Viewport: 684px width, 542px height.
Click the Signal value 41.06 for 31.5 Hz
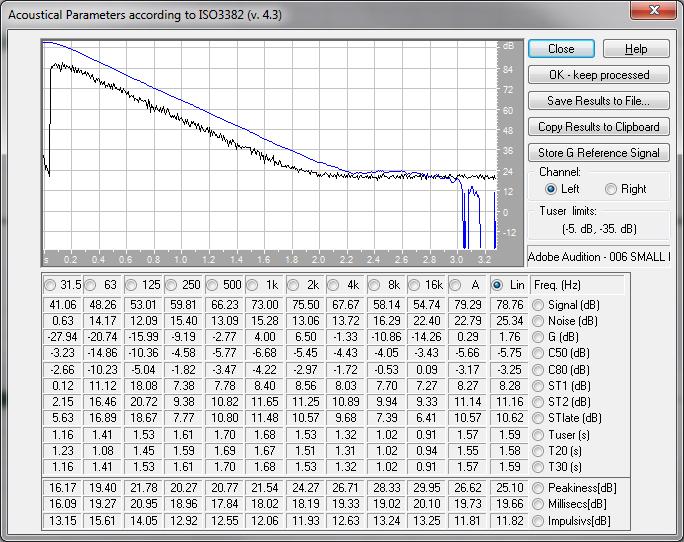tap(63, 305)
